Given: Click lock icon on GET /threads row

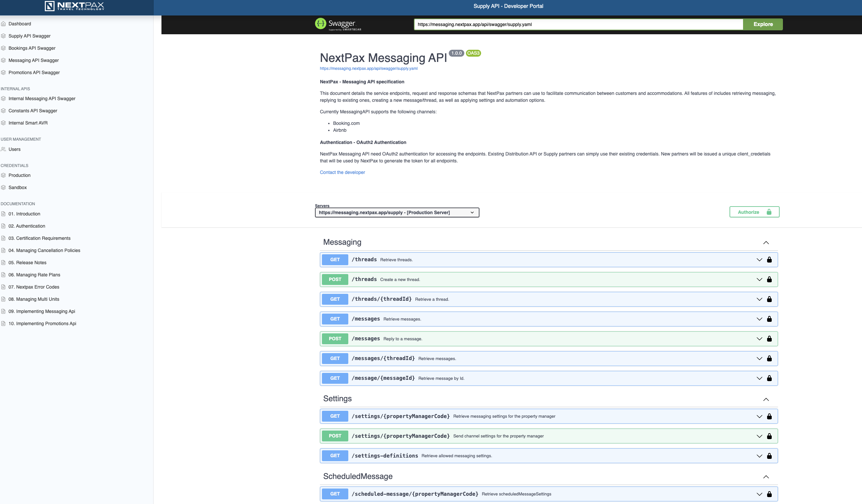Looking at the screenshot, I should [769, 260].
